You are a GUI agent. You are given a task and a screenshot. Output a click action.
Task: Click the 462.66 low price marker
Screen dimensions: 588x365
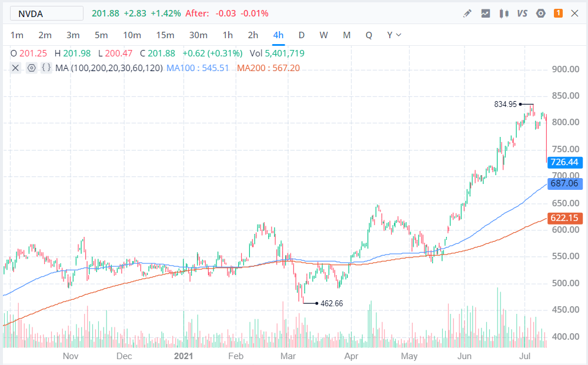[x=332, y=303]
